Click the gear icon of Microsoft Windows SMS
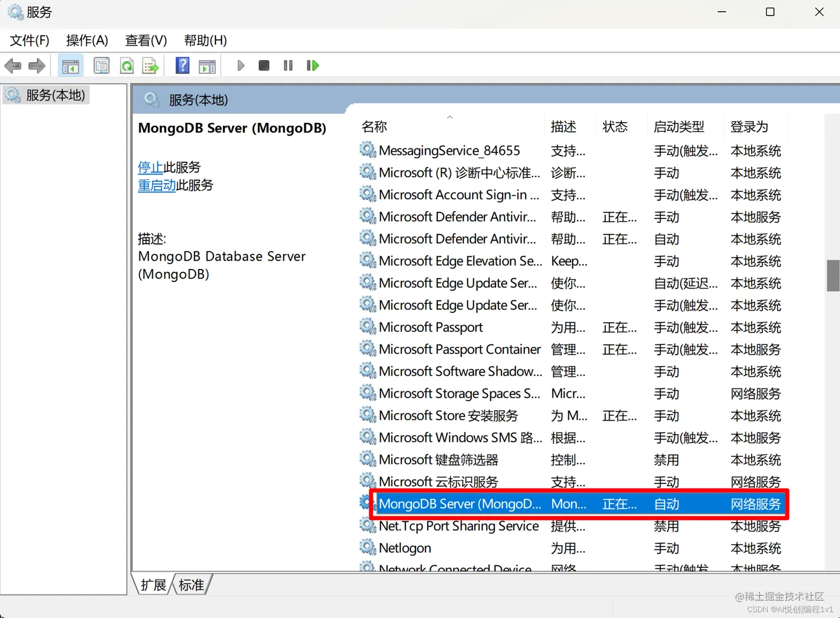 (368, 437)
